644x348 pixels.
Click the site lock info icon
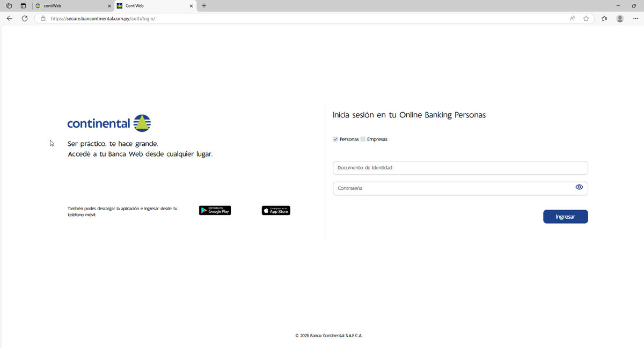point(43,18)
